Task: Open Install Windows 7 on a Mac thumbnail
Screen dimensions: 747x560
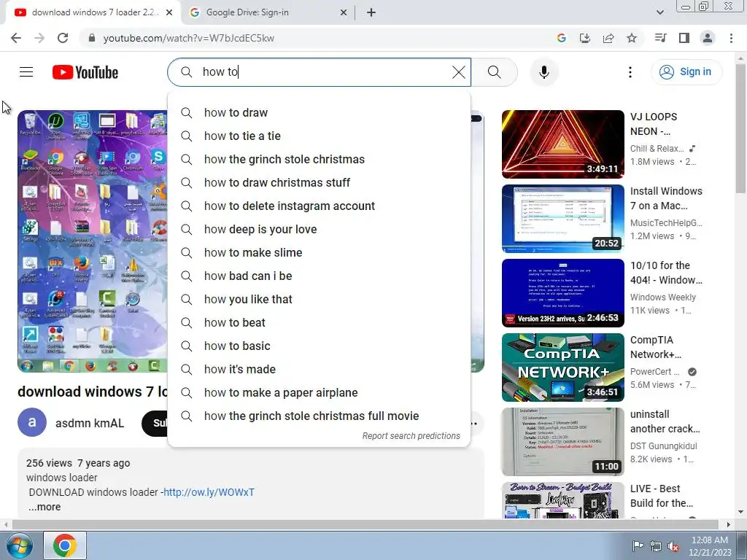Action: coord(562,219)
